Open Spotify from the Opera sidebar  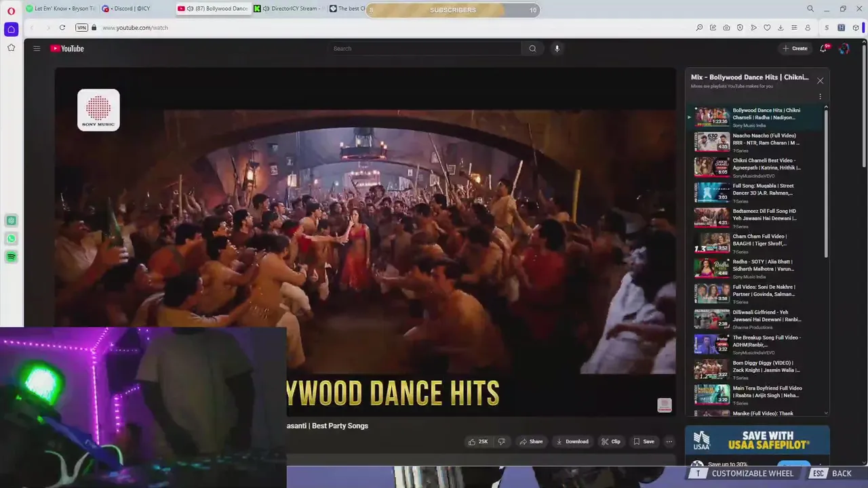point(11,257)
